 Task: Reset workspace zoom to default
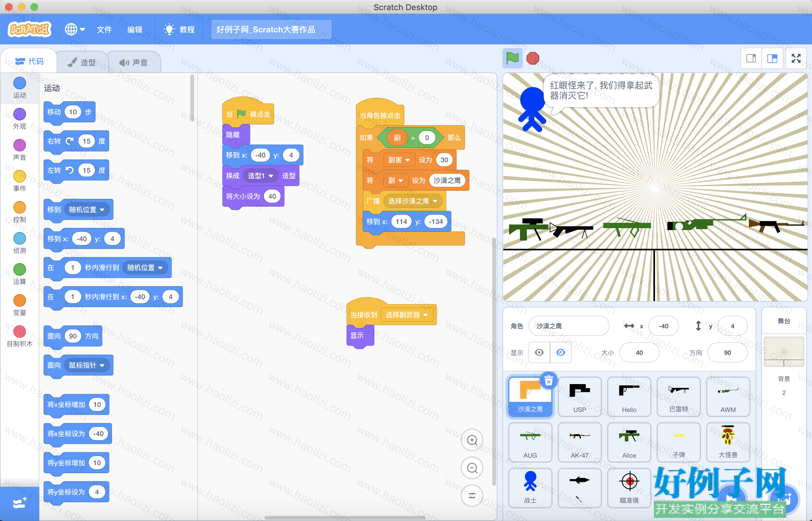pyautogui.click(x=472, y=496)
